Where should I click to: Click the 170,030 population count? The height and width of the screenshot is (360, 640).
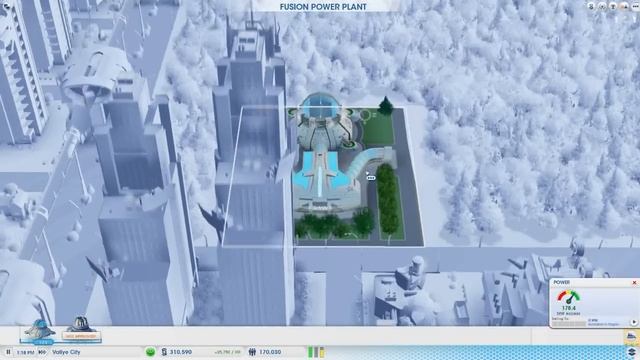270,352
